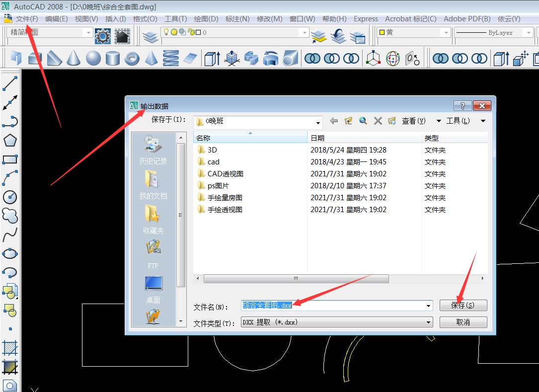Viewport: 539px width, 392px height.
Task: Open the Express menu
Action: tap(366, 19)
